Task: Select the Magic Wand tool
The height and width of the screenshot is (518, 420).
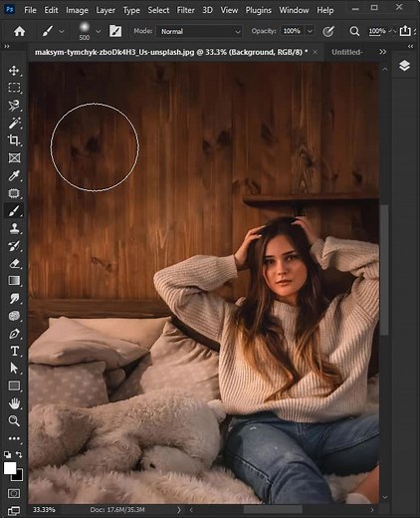Action: [14, 123]
